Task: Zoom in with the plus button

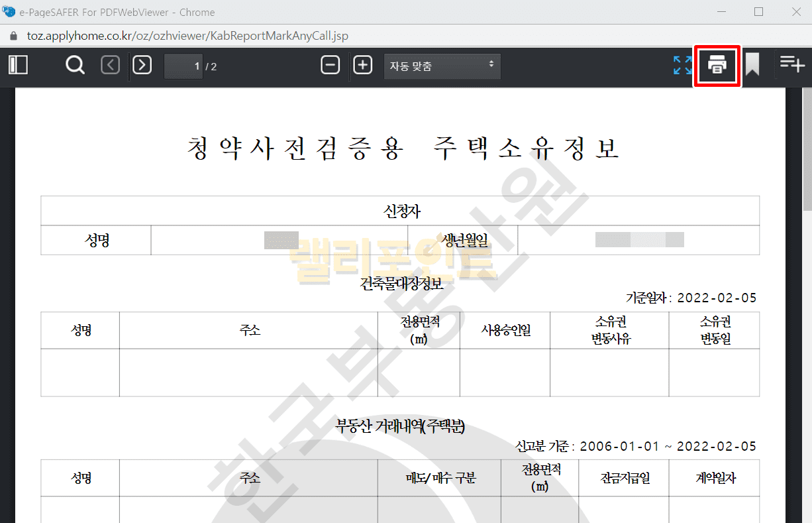Action: pos(362,65)
